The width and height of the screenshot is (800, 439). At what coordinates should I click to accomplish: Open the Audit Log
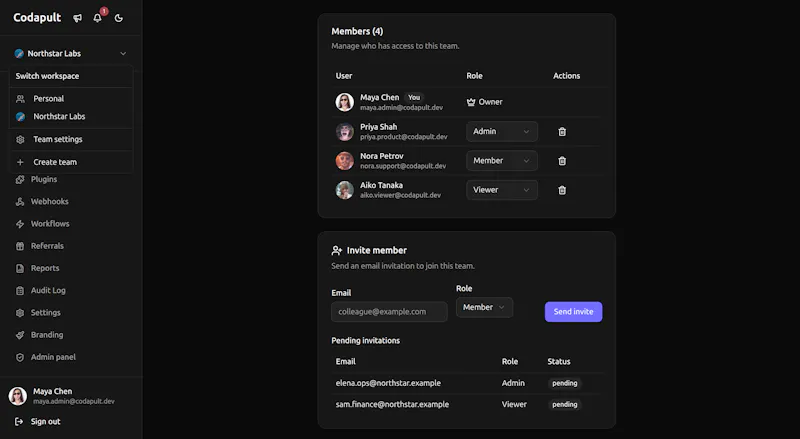point(48,290)
